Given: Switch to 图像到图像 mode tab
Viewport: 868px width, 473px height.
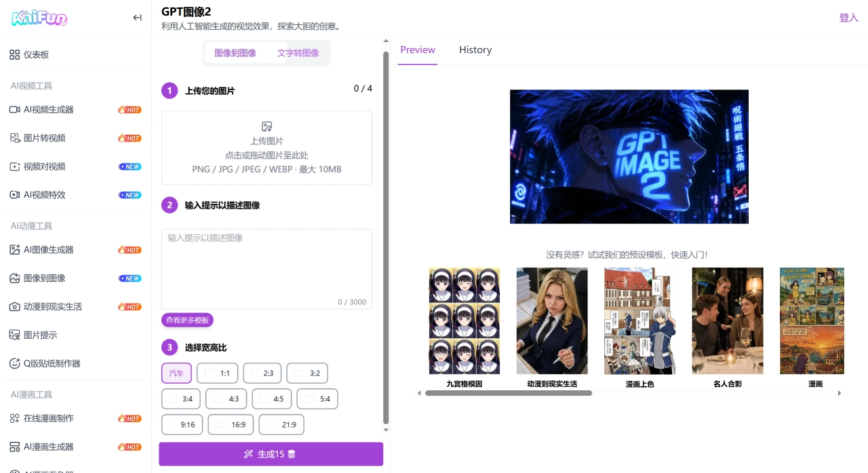Looking at the screenshot, I should tap(235, 53).
